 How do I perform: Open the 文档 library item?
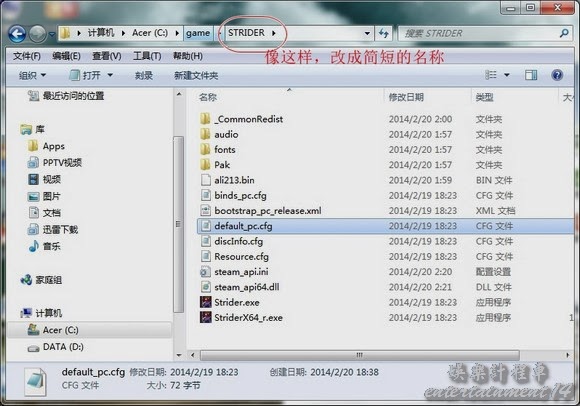(44, 213)
